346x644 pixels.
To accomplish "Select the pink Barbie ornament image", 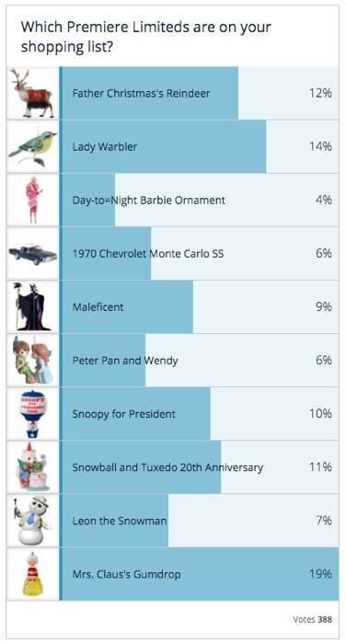I will (33, 200).
